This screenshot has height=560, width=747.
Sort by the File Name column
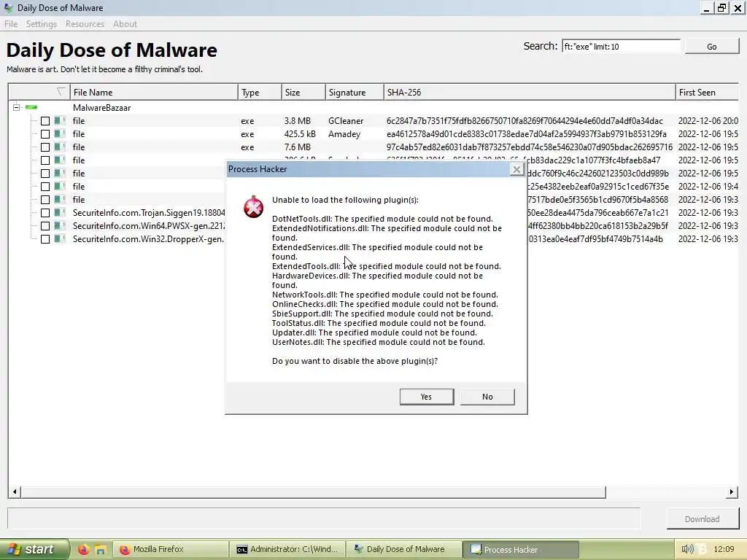[x=154, y=93]
